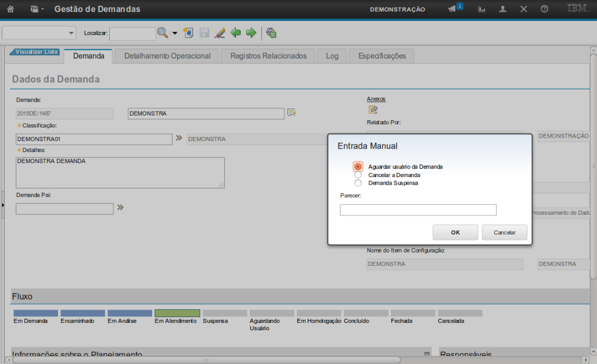Open the toolbar query select dropdown
This screenshot has height=364, width=597.
tap(39, 33)
